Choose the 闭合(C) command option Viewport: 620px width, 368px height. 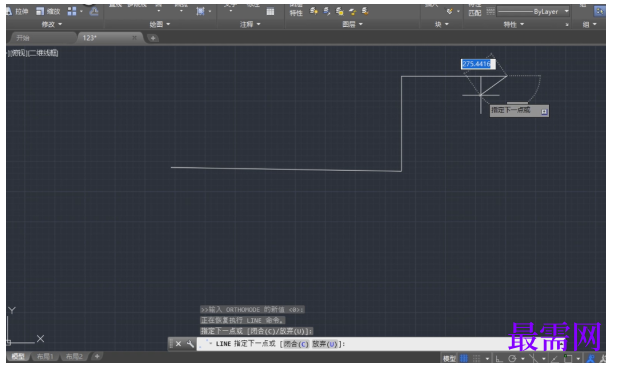coord(296,344)
